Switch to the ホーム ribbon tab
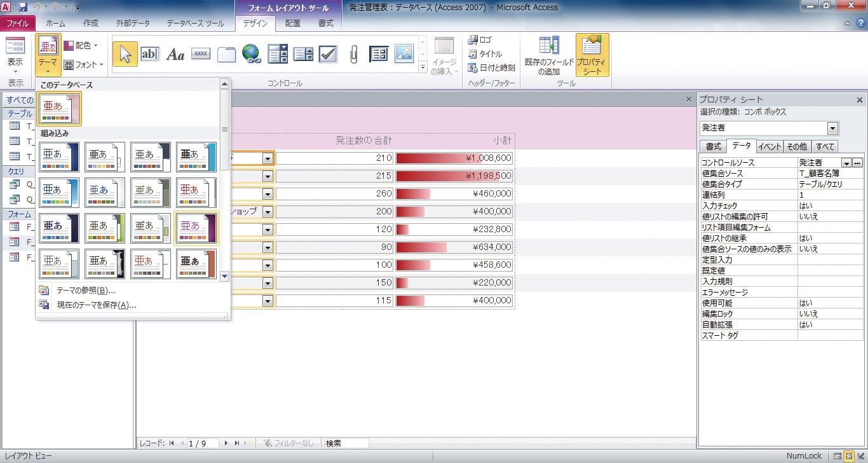The image size is (868, 463). click(56, 24)
